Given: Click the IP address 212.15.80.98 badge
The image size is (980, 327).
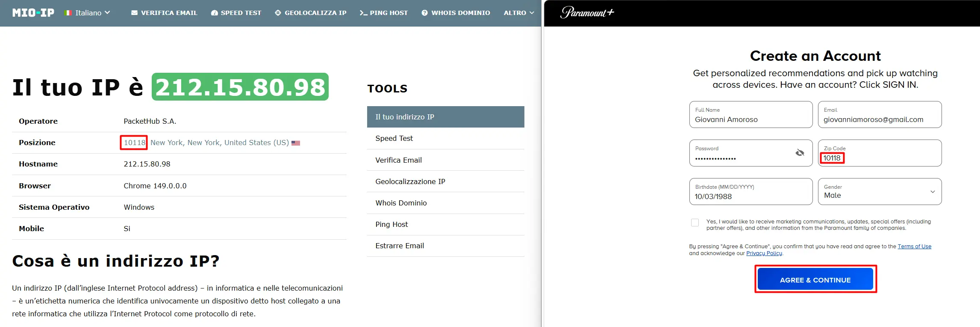Looking at the screenshot, I should (x=240, y=87).
